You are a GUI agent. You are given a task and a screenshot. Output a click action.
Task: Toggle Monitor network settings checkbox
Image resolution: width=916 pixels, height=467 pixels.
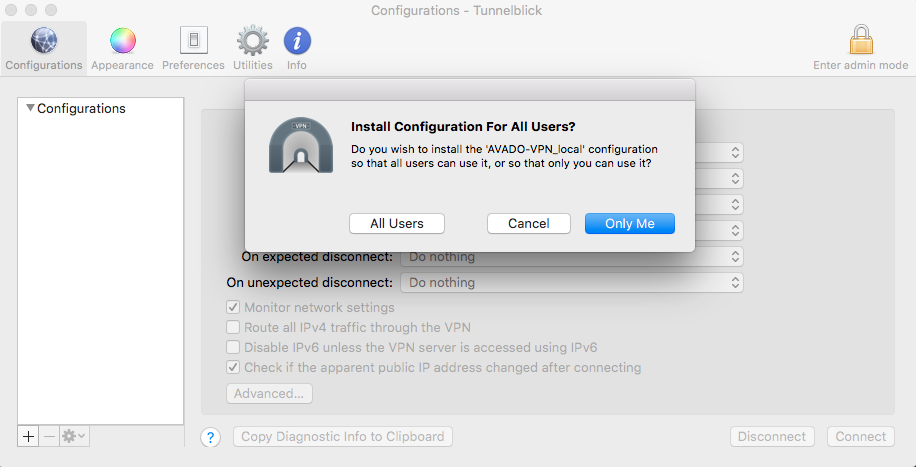point(233,308)
